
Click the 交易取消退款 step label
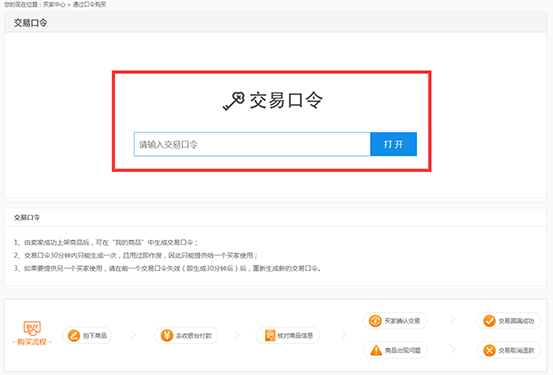[516, 350]
